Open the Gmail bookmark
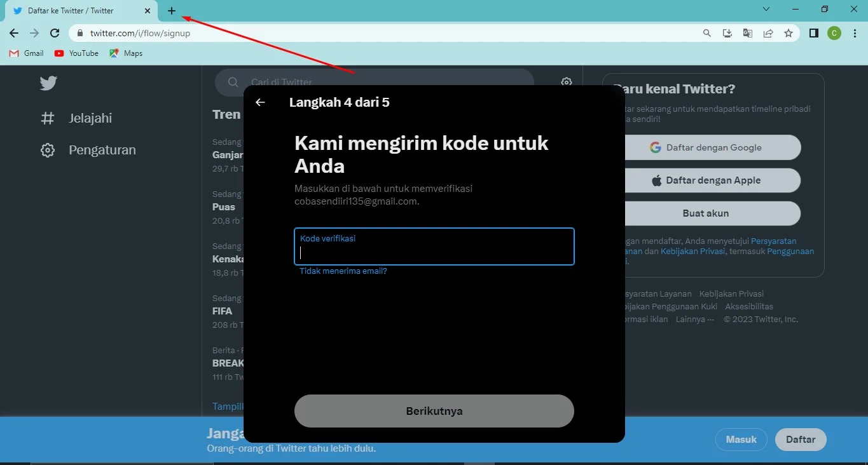 coord(27,53)
